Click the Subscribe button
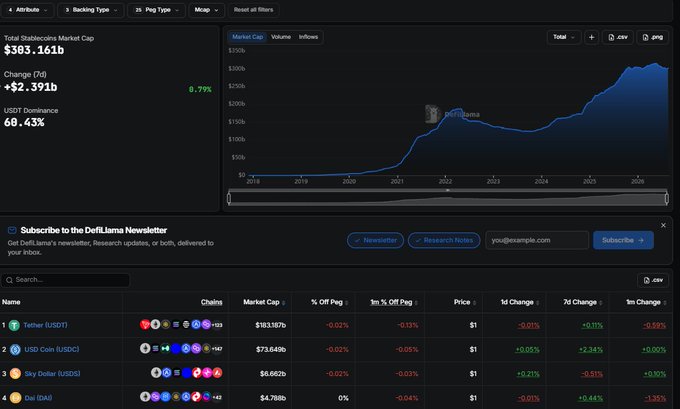 coord(623,240)
